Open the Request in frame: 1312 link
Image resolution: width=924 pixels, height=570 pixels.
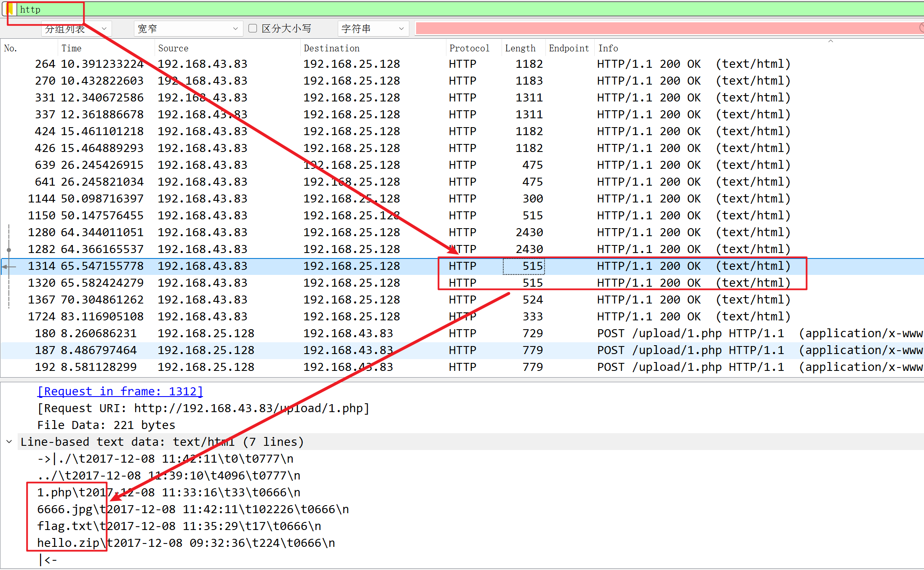point(120,392)
